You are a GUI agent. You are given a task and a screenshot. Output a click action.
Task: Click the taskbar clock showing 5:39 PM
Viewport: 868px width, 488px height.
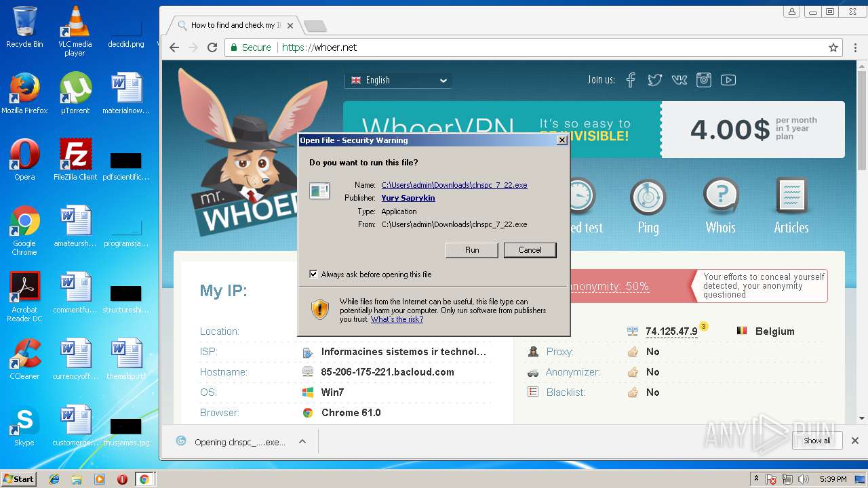(x=833, y=479)
